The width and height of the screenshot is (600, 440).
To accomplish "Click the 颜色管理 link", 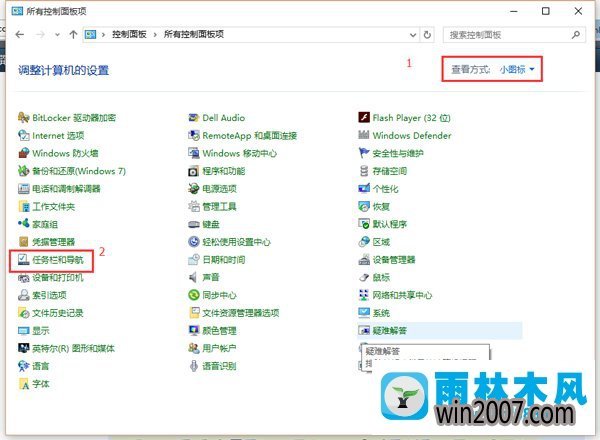I will click(219, 331).
